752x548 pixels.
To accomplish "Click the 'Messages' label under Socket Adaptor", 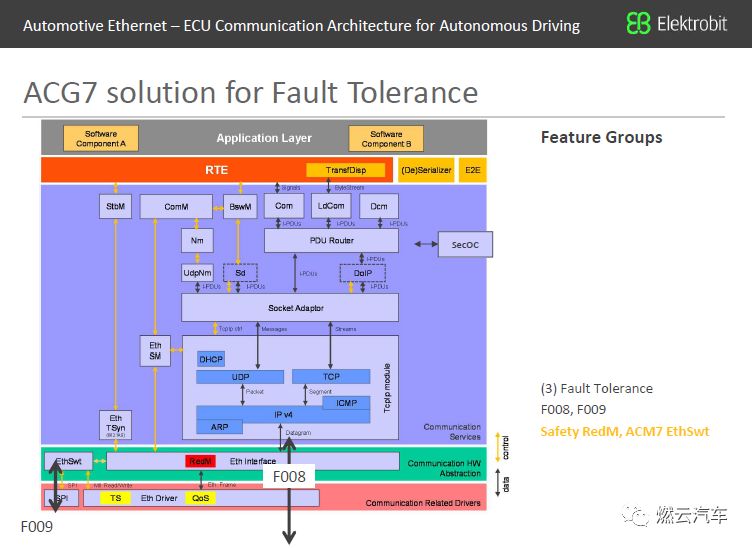I will coord(274,329).
